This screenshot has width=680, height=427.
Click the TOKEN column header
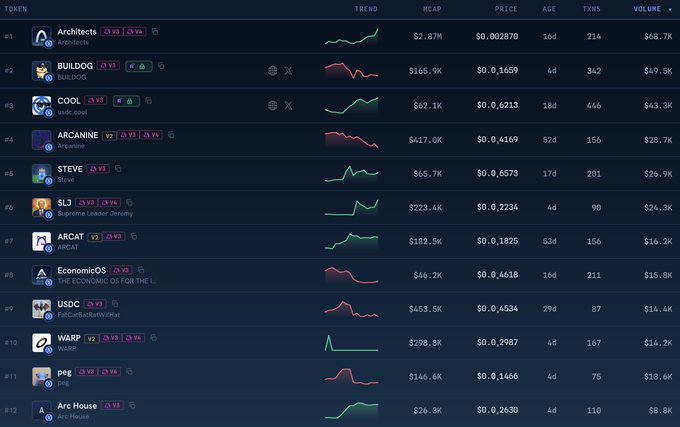pyautogui.click(x=16, y=9)
